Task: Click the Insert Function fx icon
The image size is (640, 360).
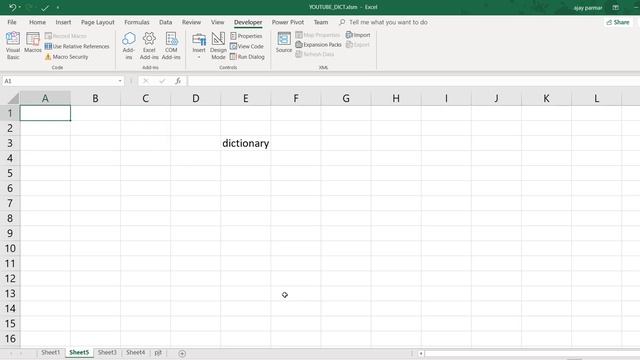Action: pyautogui.click(x=178, y=81)
